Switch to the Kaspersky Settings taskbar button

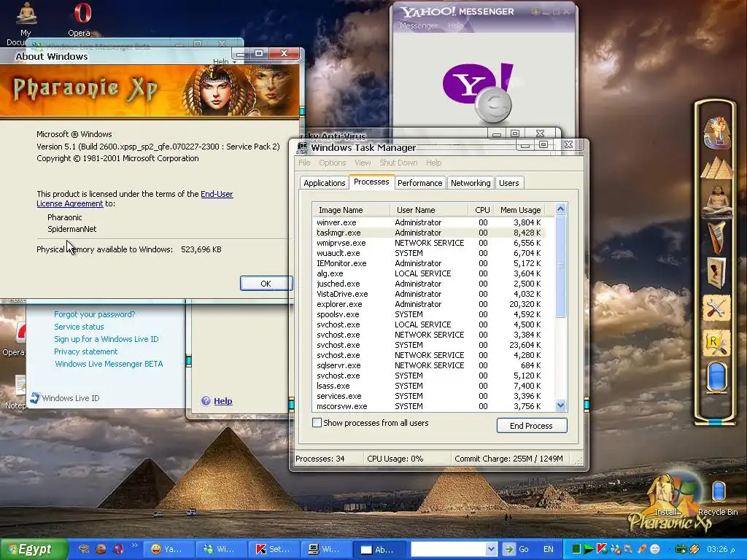(x=274, y=549)
